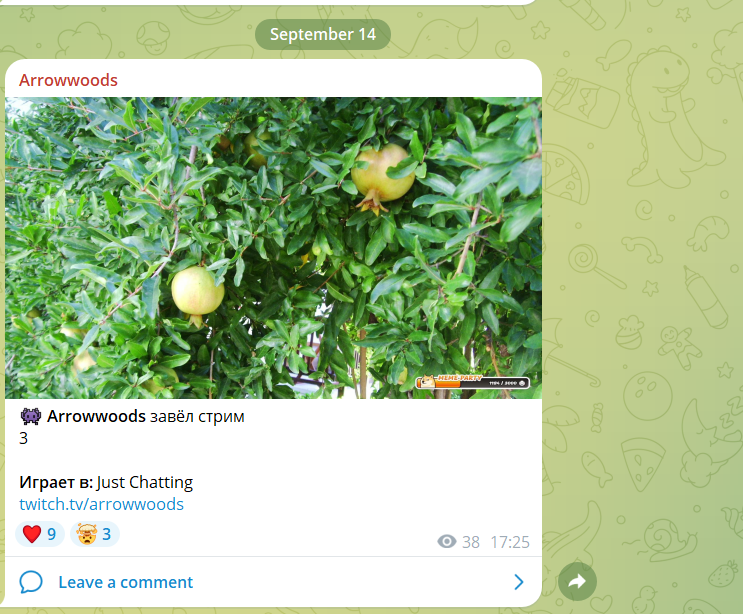Open the September 14 date badge
Viewport: 743px width, 614px height.
323,34
